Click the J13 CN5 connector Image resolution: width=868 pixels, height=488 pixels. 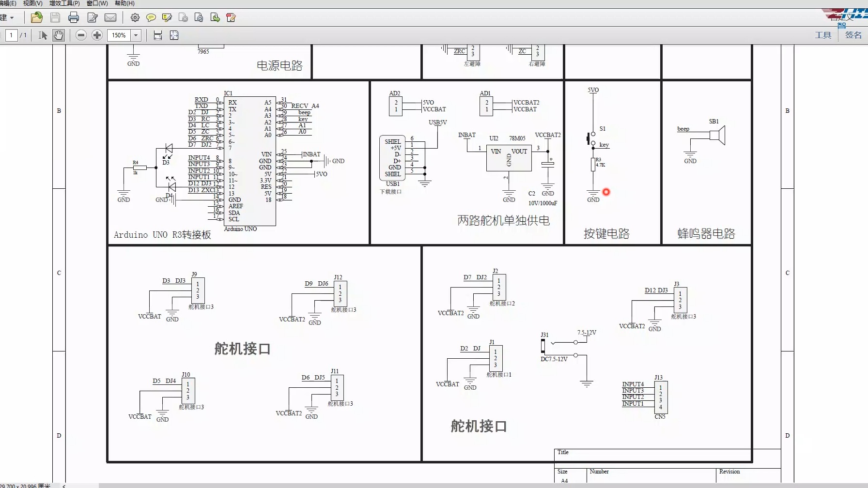click(x=661, y=397)
